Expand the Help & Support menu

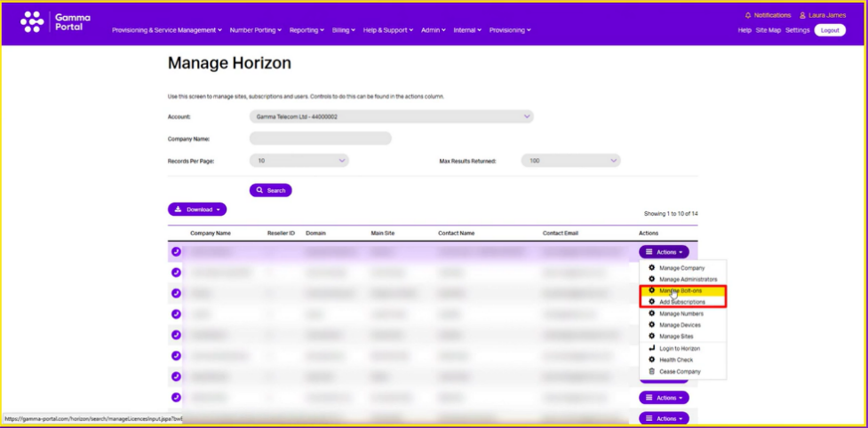click(x=388, y=30)
